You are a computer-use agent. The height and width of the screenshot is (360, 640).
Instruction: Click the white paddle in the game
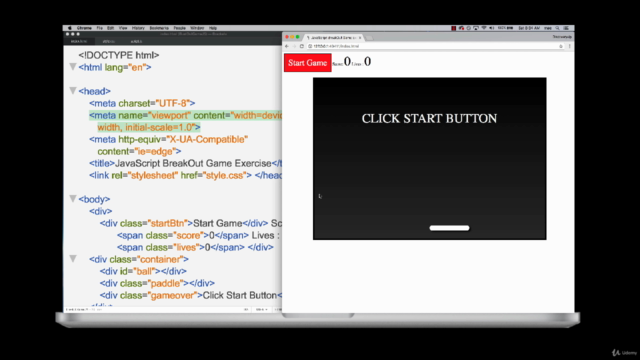point(449,228)
